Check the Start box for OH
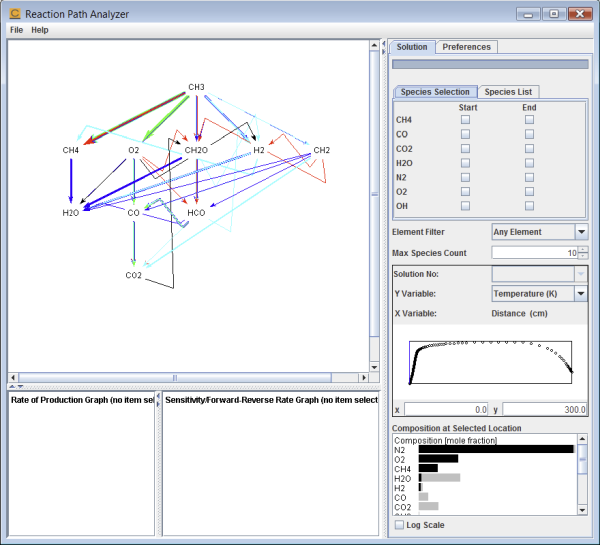The image size is (600, 545). 465,206
